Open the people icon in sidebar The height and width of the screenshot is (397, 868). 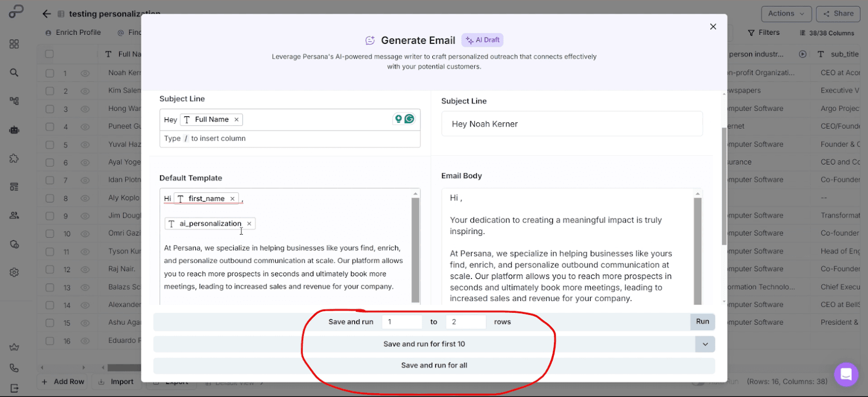pos(14,216)
